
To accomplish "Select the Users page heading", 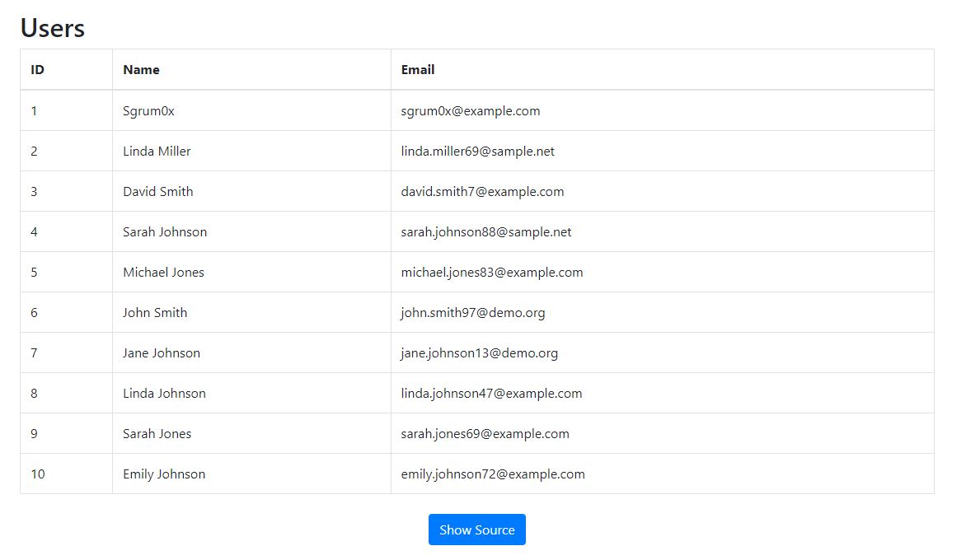I will tap(53, 28).
